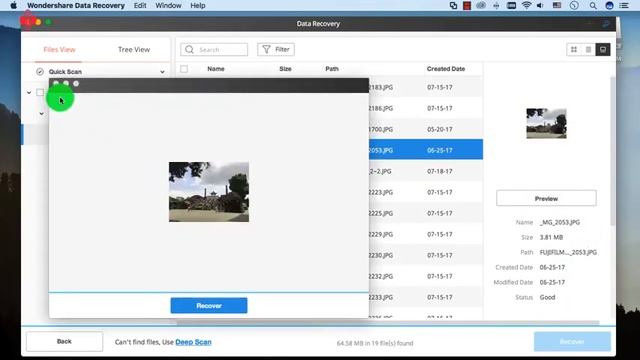
Task: Expand the Quick Scan dropdown arrow
Action: [162, 72]
